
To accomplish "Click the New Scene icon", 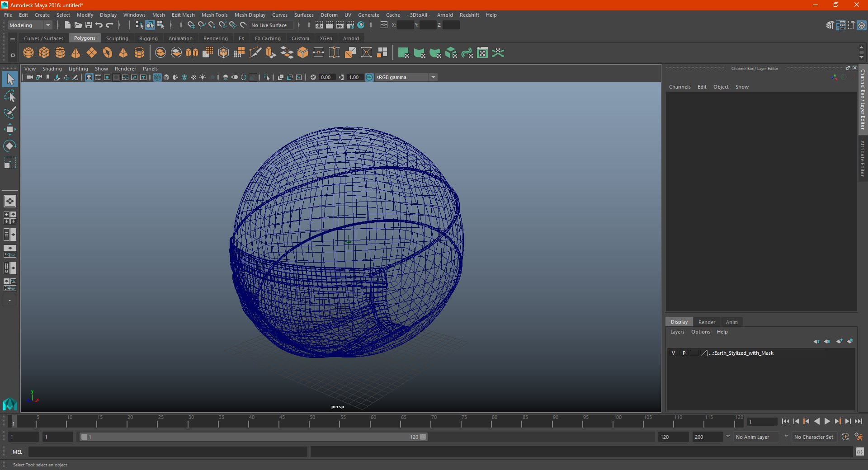I will (x=67, y=25).
